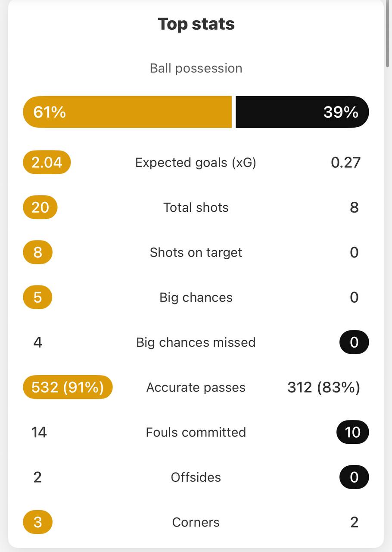Screen dimensions: 392x552
Task: Tap the black 10 fouls committed badge
Action: 353,432
